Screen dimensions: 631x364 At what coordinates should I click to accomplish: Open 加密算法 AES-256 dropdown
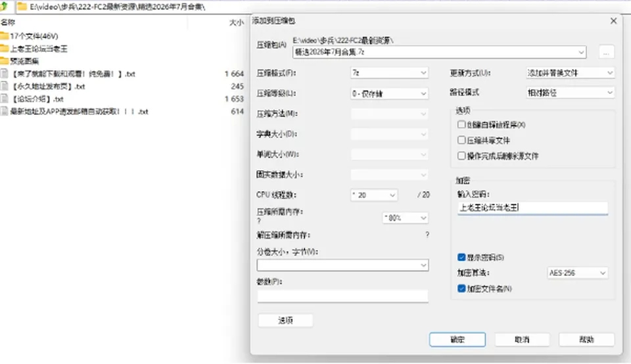[577, 273]
